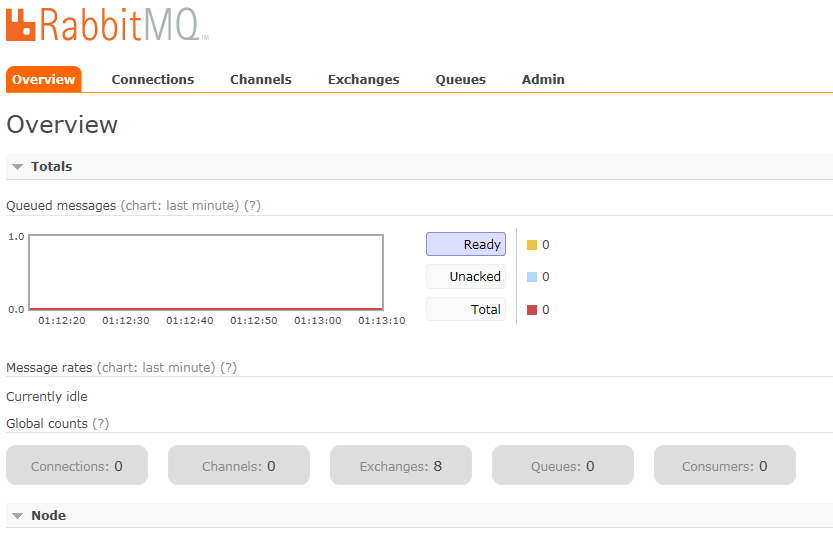This screenshot has height=548, width=833.
Task: Switch to the Connections tab
Action: 152,80
